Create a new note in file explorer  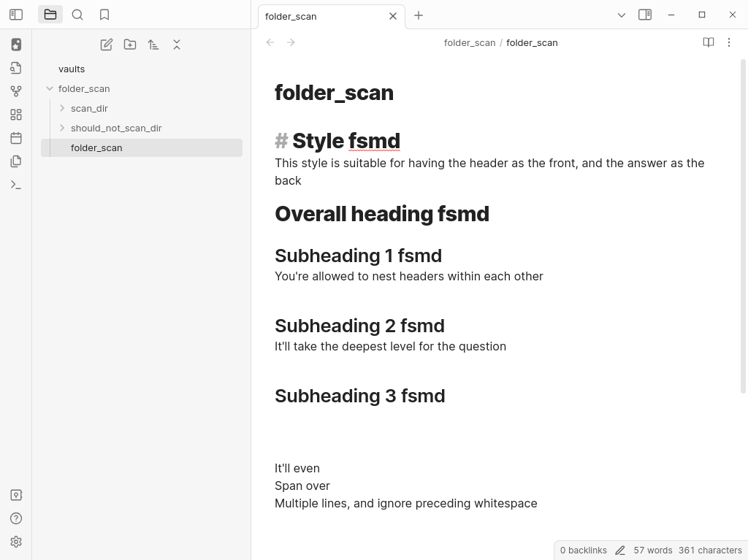107,45
